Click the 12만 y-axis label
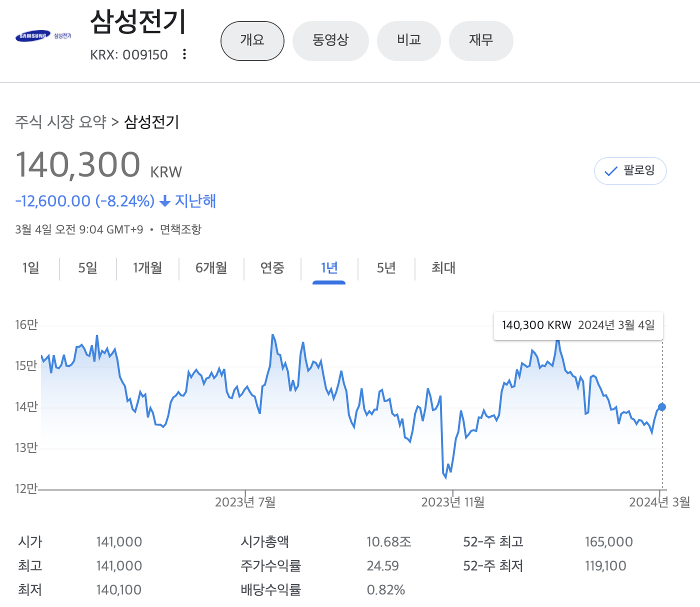Viewport: 700px width, 607px height. (26, 488)
